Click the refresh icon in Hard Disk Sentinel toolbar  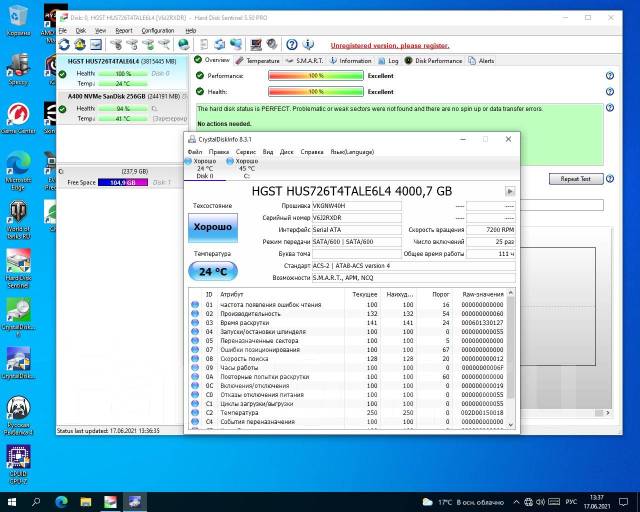click(x=64, y=44)
